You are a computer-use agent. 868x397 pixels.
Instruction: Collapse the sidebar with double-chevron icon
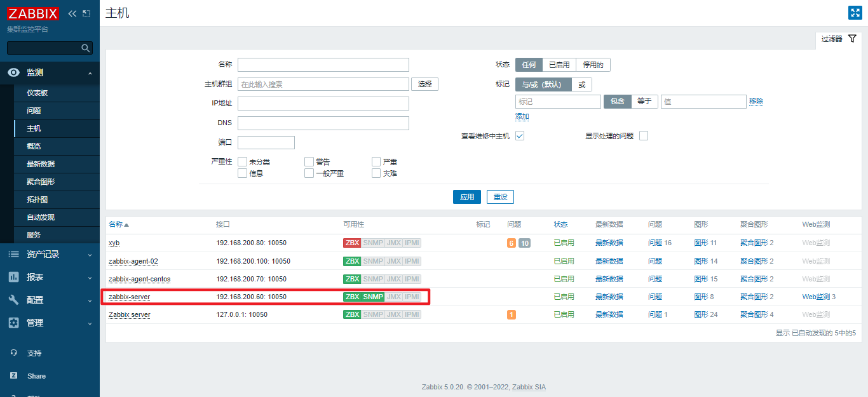(72, 13)
